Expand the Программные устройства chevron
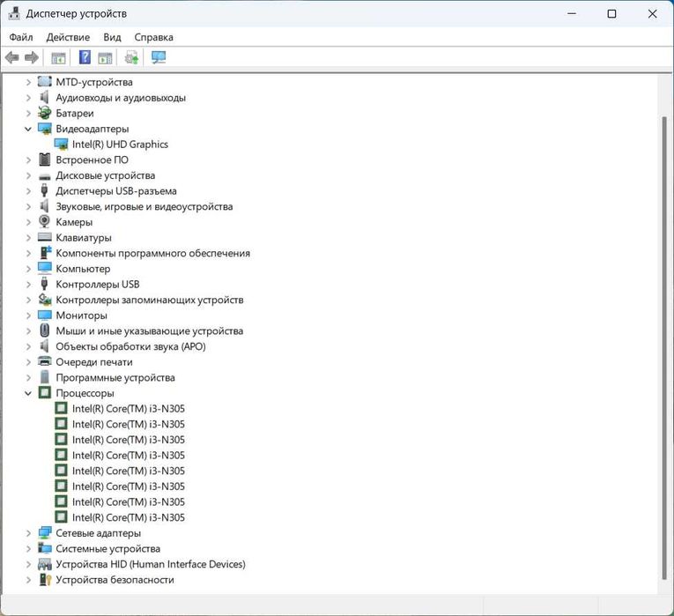Viewport: 674px width, 616px height. [28, 377]
